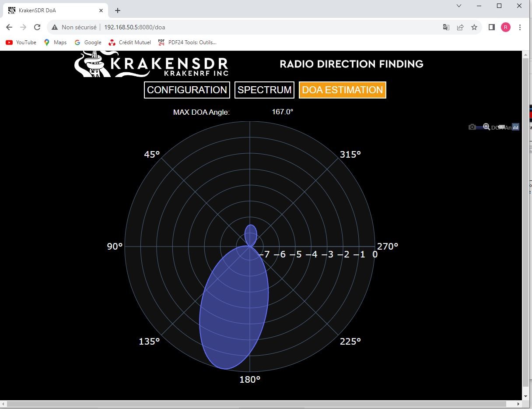
Task: Open a new browser tab
Action: pyautogui.click(x=118, y=11)
